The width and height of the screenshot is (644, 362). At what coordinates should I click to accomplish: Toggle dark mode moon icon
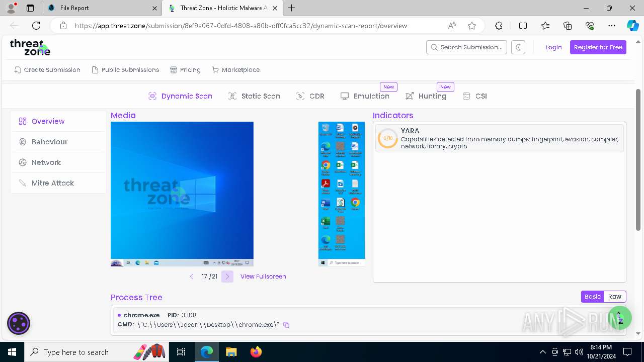(x=518, y=47)
